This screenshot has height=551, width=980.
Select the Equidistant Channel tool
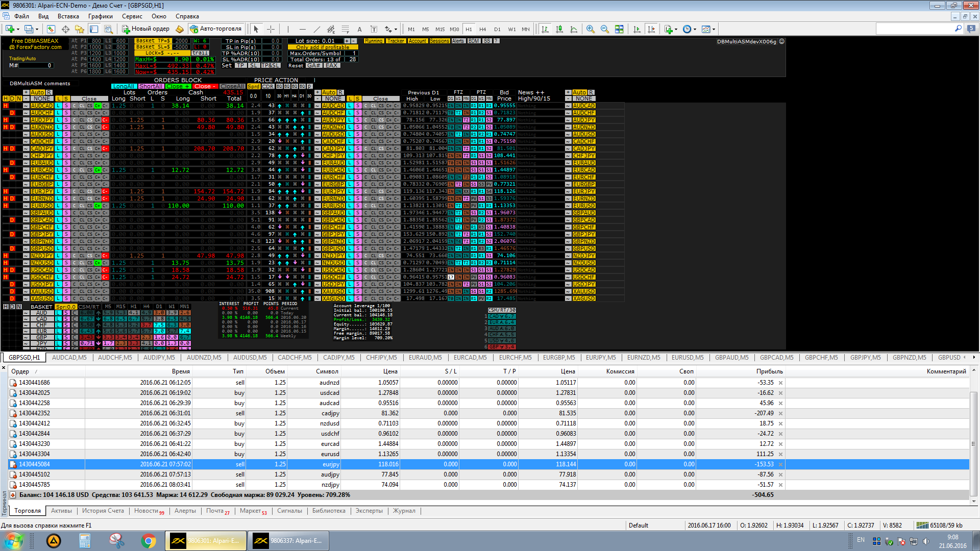[331, 29]
